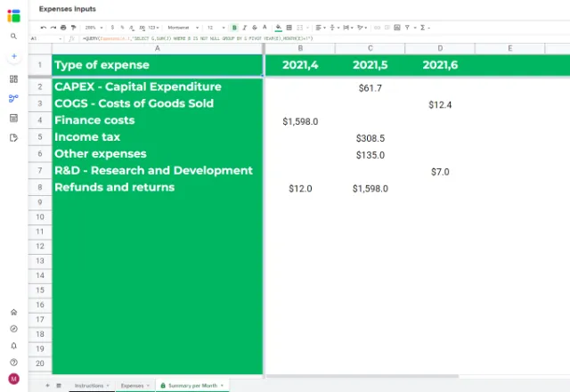
Task: Insert chart icon in toolbar
Action: click(397, 28)
